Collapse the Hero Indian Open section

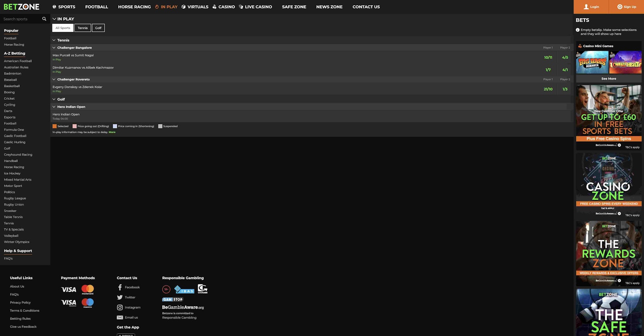coord(54,107)
